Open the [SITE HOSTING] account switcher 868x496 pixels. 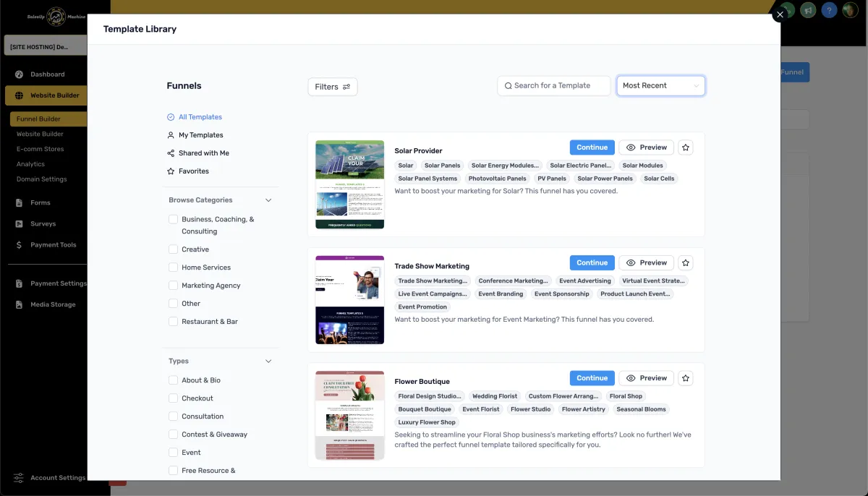[44, 47]
